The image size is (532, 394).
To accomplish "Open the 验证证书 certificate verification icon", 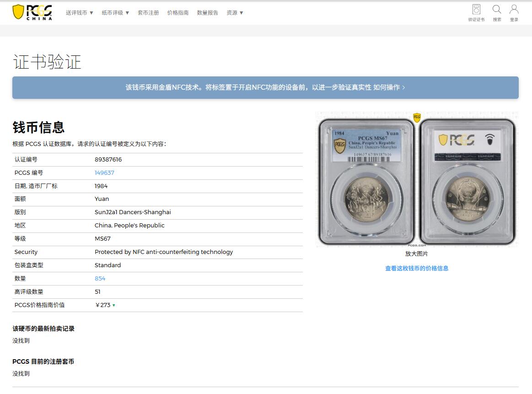I will [x=476, y=13].
